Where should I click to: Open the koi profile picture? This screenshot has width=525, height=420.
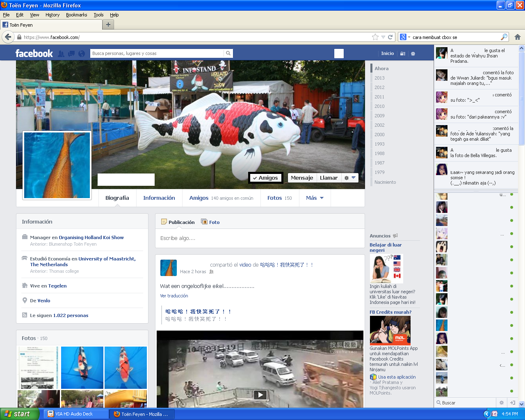pos(57,165)
